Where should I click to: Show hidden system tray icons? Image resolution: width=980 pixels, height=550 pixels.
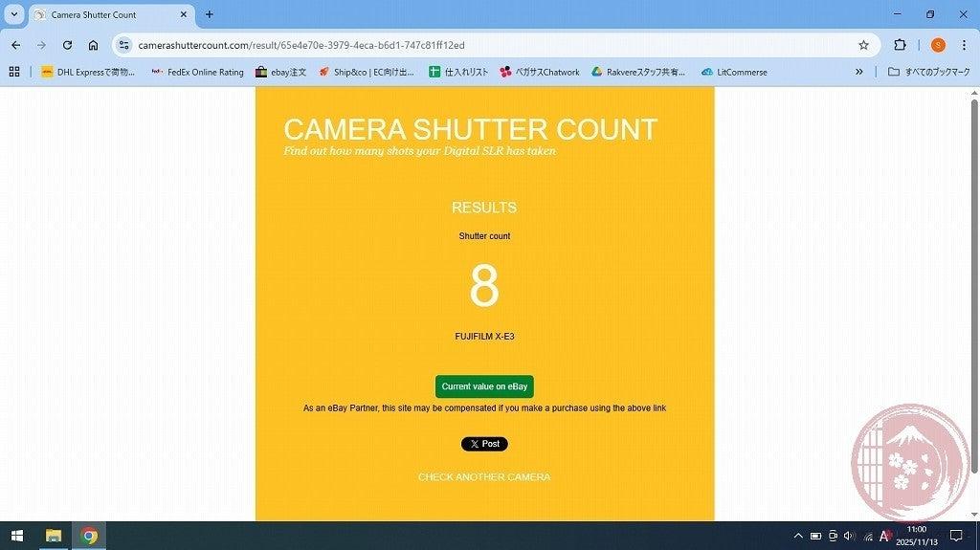pyautogui.click(x=798, y=536)
